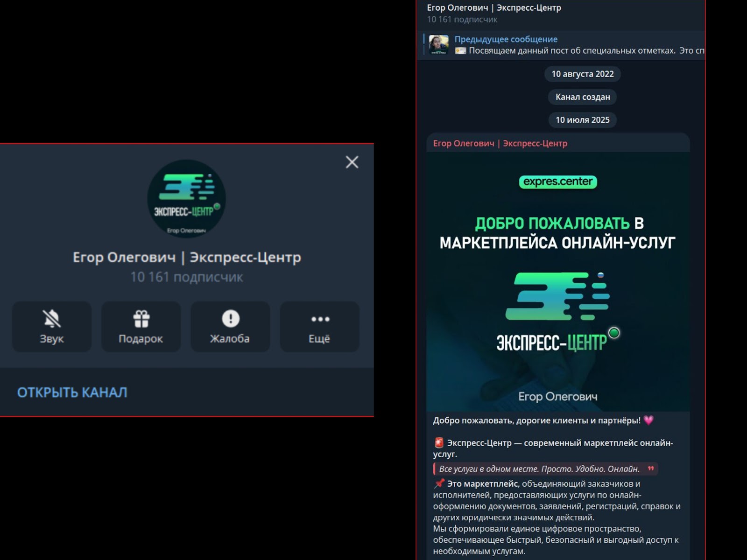Click the Канал создан service message
This screenshot has width=747, height=560.
[582, 97]
